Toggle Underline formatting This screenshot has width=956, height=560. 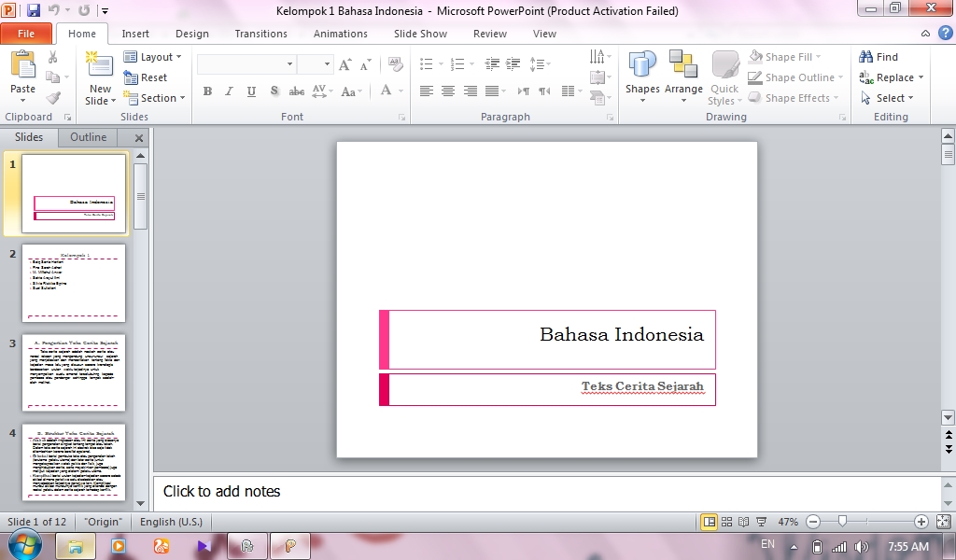click(x=251, y=91)
